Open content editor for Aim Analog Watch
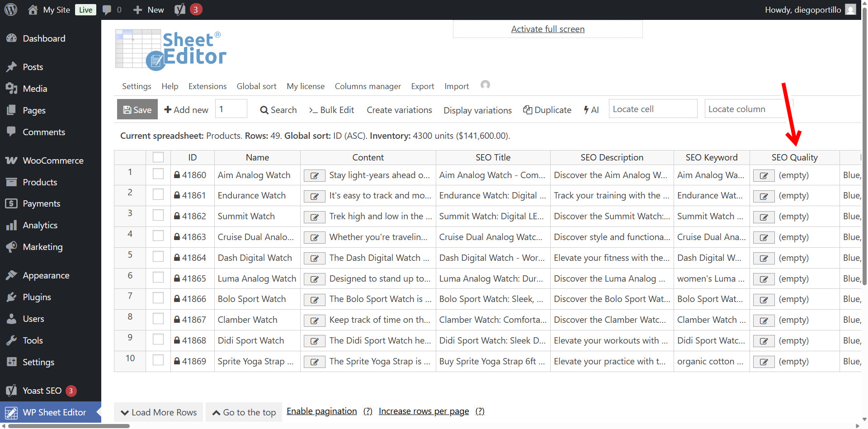This screenshot has width=868, height=429. 314,176
